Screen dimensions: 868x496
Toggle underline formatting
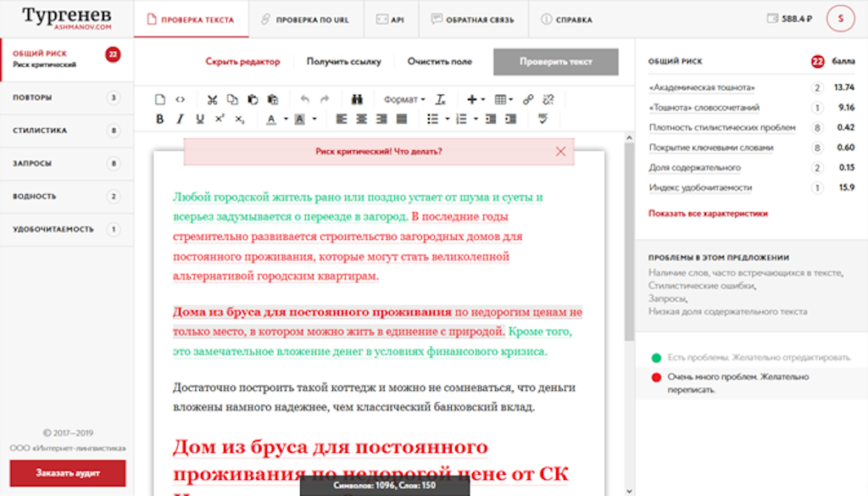click(200, 119)
